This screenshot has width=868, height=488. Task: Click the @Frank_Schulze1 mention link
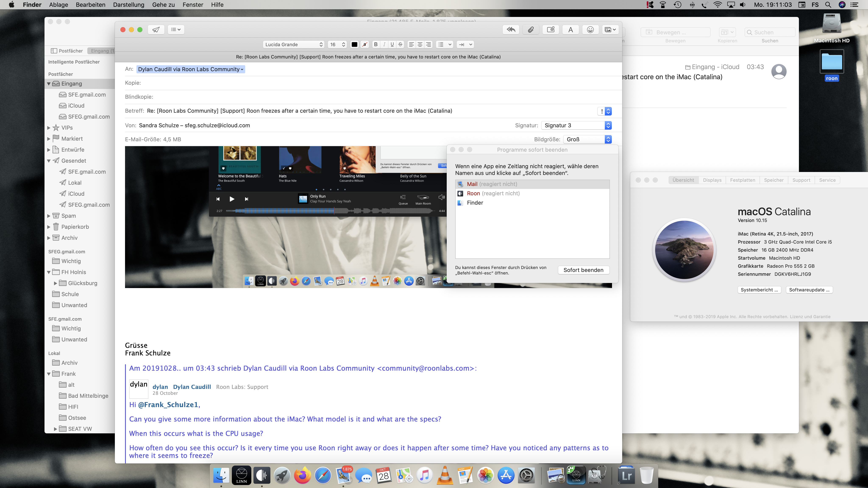tap(168, 405)
